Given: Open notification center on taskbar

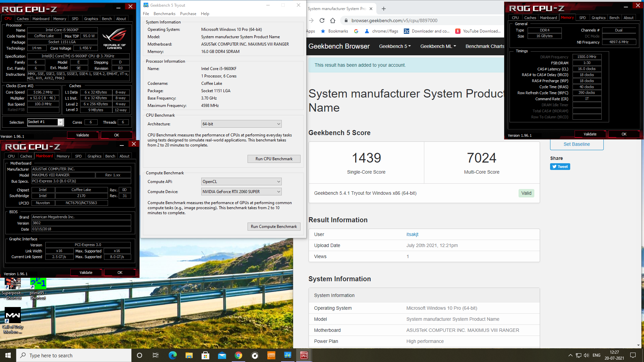Looking at the screenshot, I should click(x=633, y=355).
